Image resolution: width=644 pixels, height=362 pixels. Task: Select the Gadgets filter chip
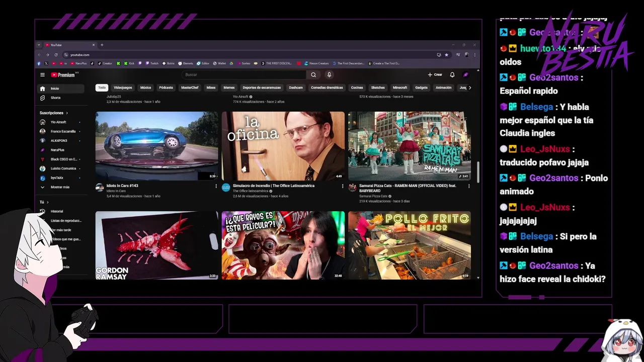coord(422,87)
